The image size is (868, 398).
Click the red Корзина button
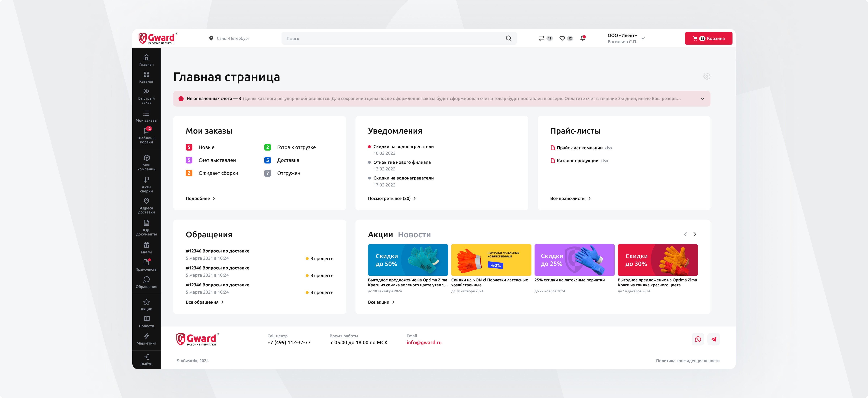click(x=708, y=38)
